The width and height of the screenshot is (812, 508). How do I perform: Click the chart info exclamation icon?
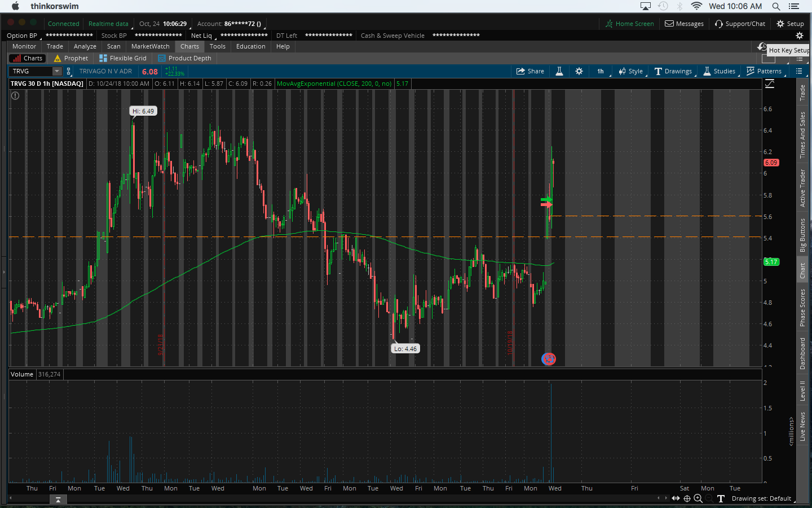pyautogui.click(x=15, y=95)
